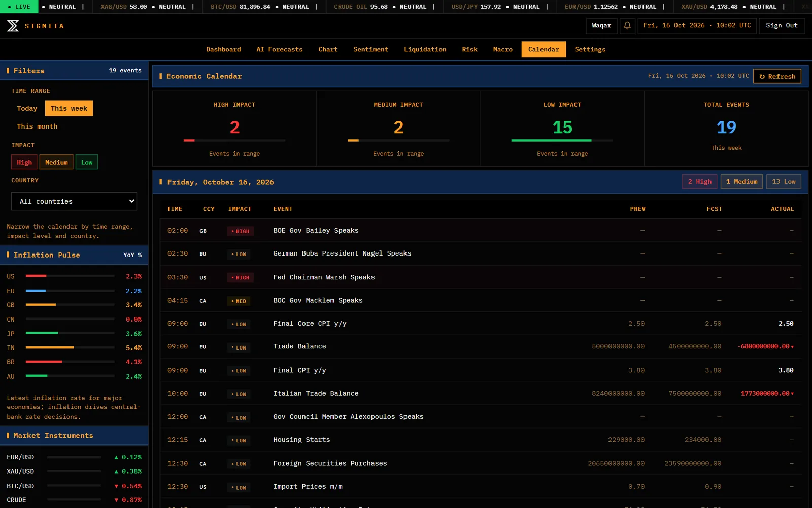Click the IN inflation bar
The height and width of the screenshot is (508, 812).
70,347
